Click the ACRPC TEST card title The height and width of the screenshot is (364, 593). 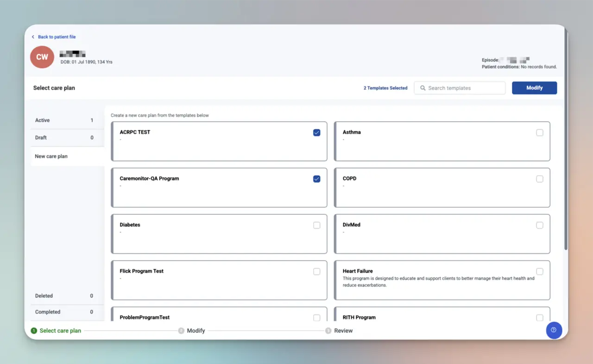(135, 132)
